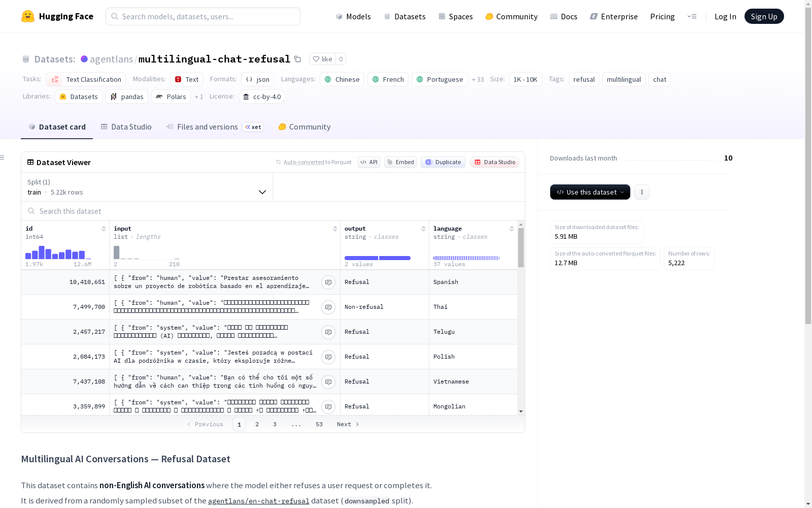Select the Portuguese language tag
812x508 pixels.
pos(439,79)
